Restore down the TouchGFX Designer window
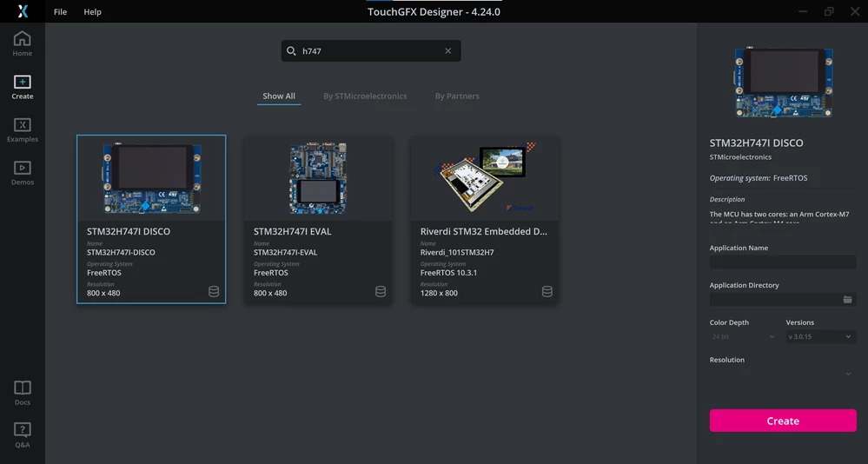The image size is (868, 464). click(829, 11)
